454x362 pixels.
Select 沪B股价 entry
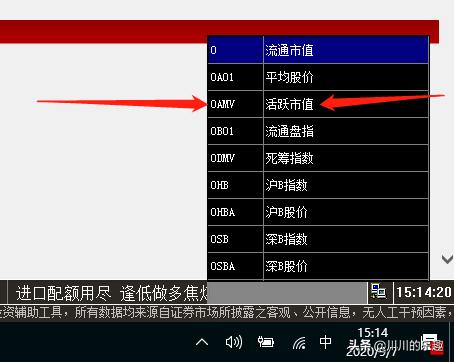tap(318, 212)
